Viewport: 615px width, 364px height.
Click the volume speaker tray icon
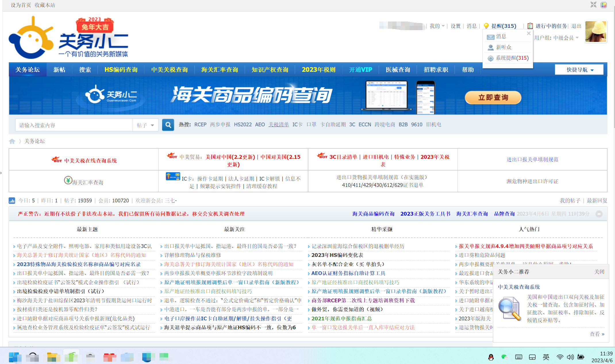570,357
